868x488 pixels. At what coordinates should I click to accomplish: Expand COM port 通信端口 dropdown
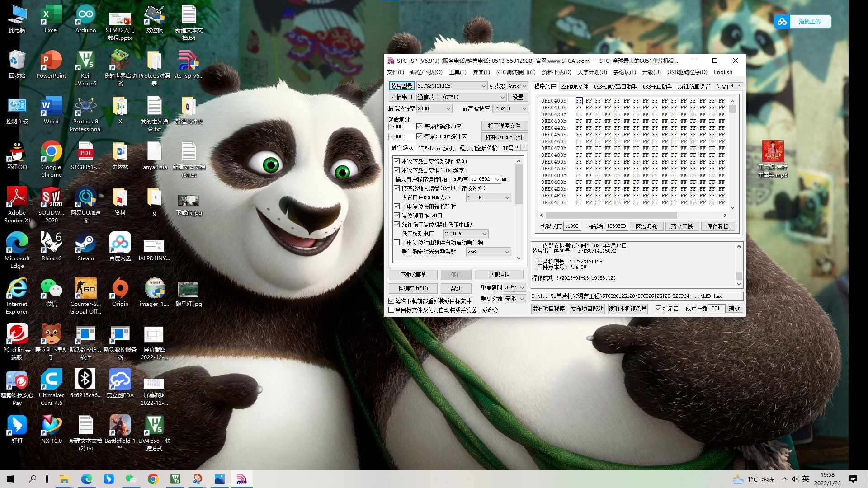502,97
